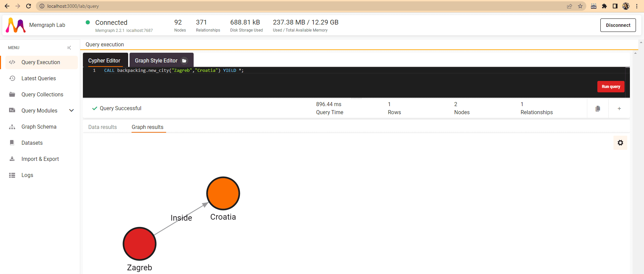The height and width of the screenshot is (274, 644).
Task: Copy query results with clipboard icon
Action: [x=598, y=108]
